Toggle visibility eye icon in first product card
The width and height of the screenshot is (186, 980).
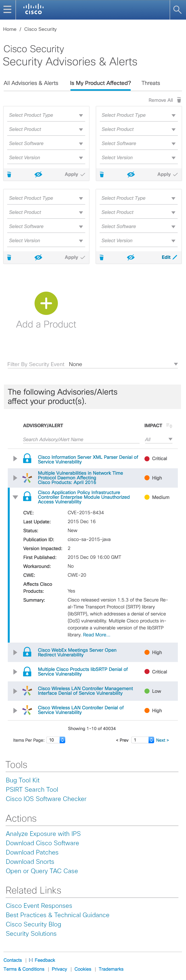click(x=38, y=175)
